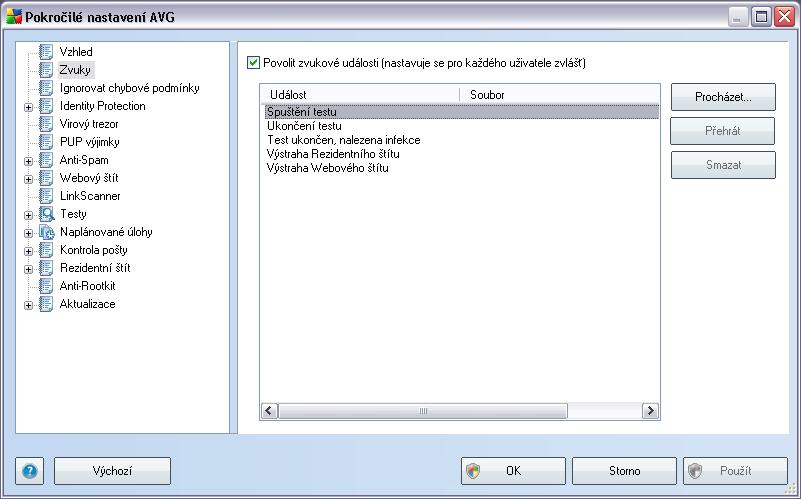This screenshot has height=499, width=801.
Task: Open PUP výjimky settings
Action: click(x=89, y=141)
